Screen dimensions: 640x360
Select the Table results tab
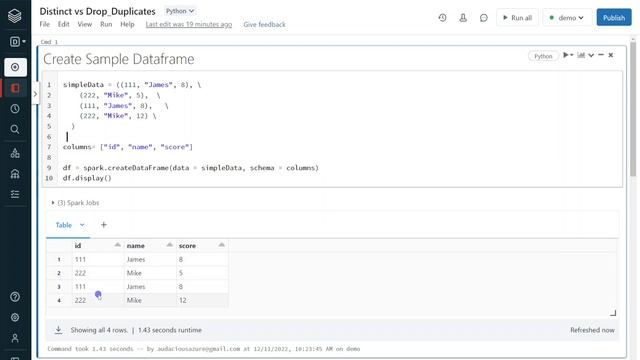tap(63, 225)
